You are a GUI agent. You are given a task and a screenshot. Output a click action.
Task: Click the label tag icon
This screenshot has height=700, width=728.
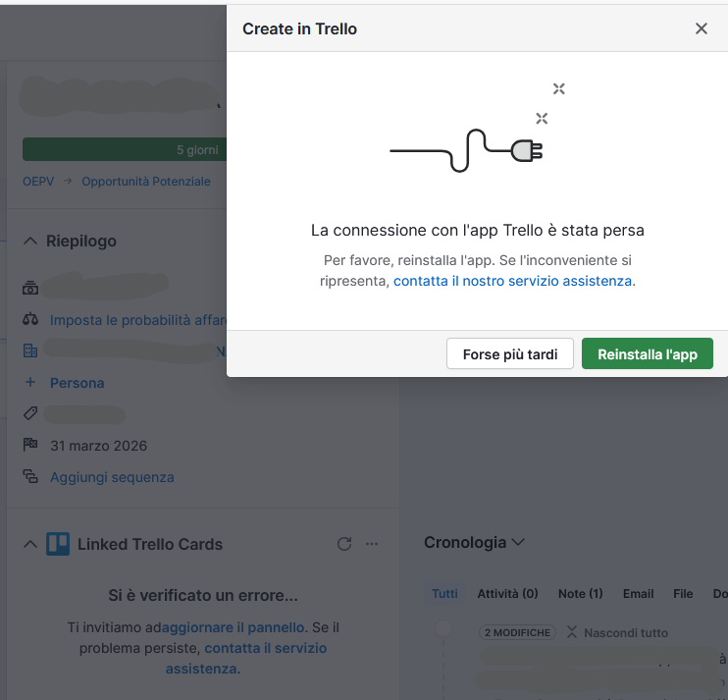30,413
